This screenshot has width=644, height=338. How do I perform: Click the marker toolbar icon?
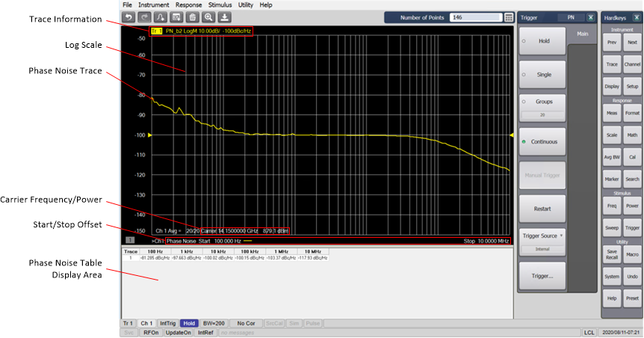[159, 17]
